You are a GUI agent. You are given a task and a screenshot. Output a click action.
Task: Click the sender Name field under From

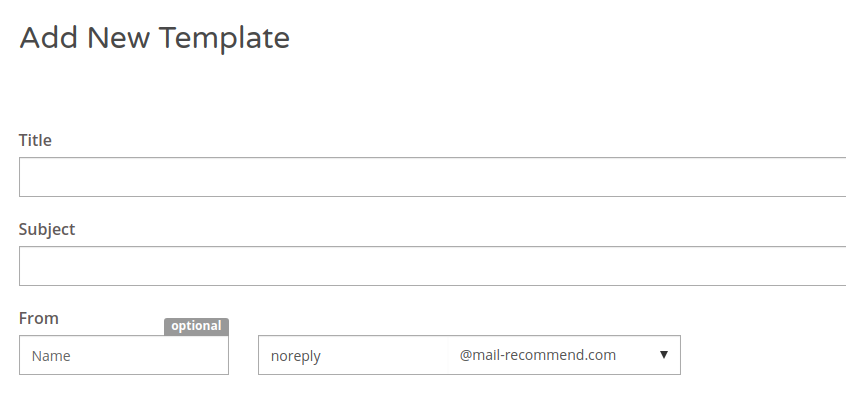[x=124, y=355]
